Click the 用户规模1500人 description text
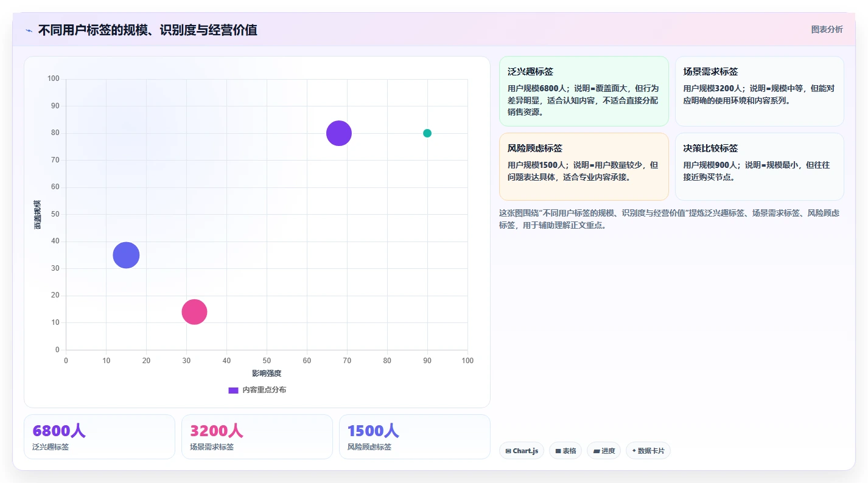868x483 pixels. pyautogui.click(x=583, y=171)
